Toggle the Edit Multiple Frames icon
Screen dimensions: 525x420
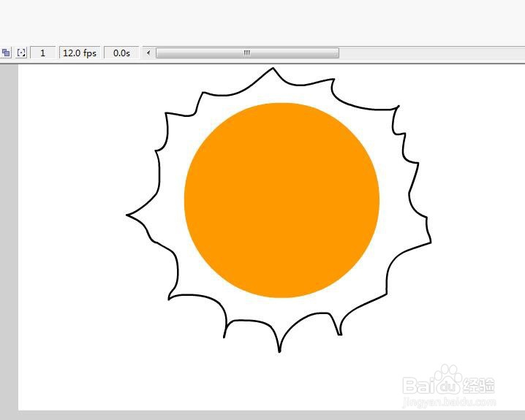point(6,53)
